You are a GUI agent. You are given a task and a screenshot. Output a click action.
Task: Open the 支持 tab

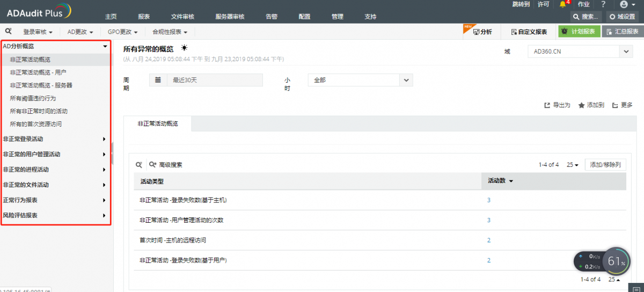[370, 17]
